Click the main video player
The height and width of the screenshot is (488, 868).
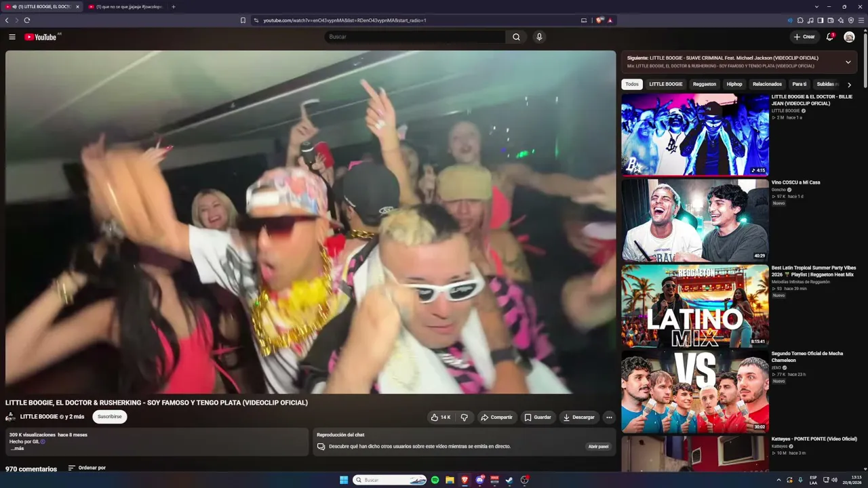tap(311, 222)
